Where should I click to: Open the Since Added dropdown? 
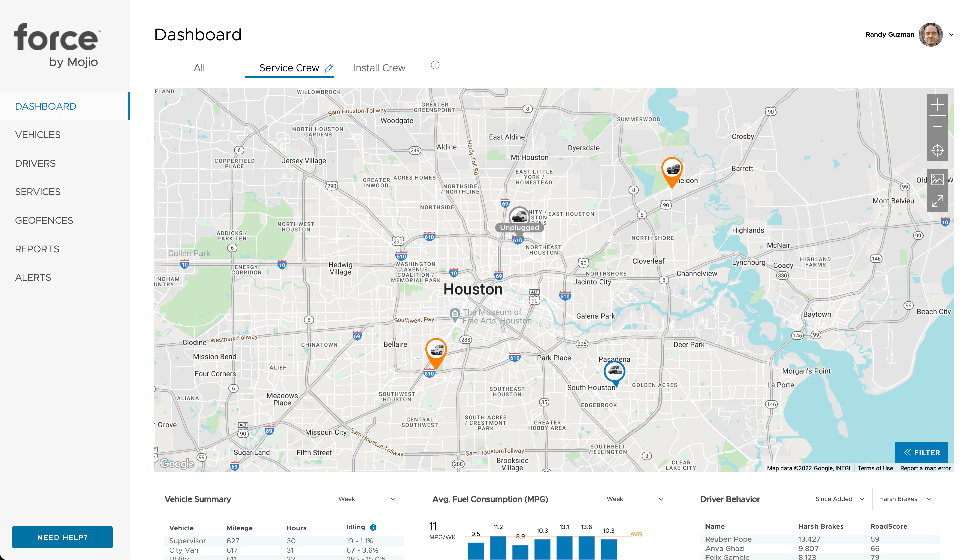click(x=840, y=499)
